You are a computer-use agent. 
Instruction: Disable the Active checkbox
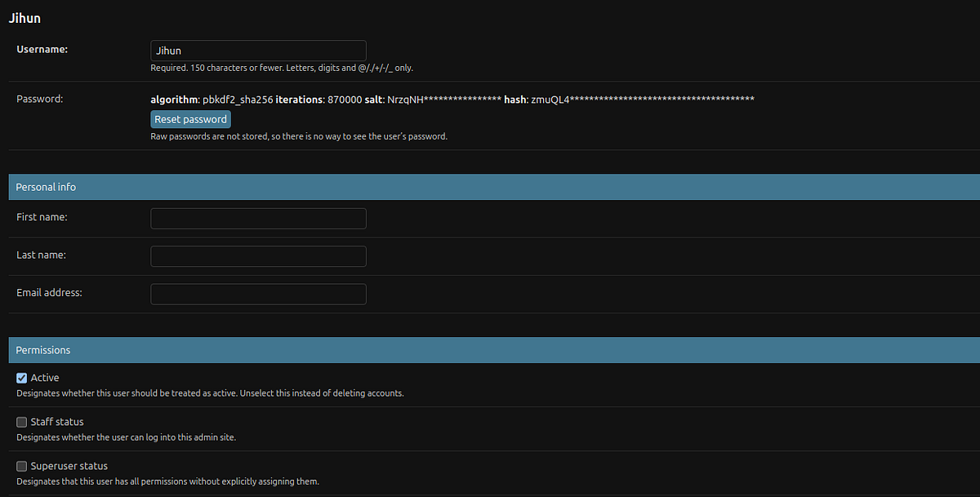pos(21,377)
